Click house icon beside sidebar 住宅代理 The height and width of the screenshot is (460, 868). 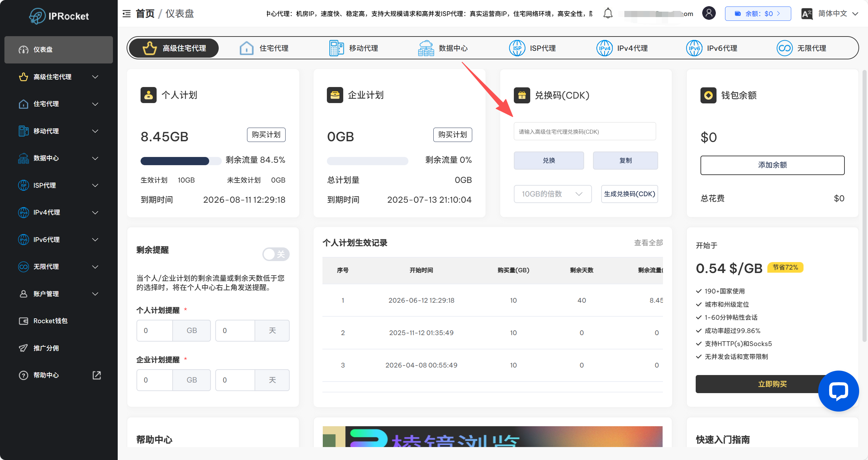[x=23, y=104]
